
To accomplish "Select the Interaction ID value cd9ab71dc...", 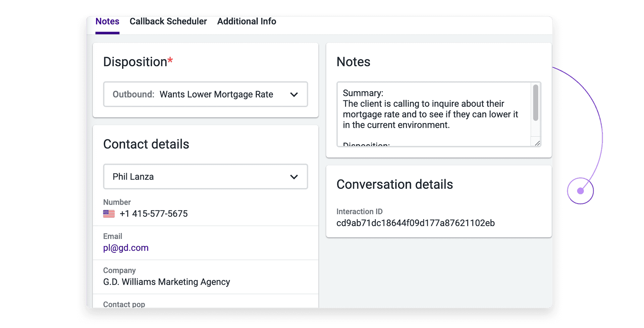I will tap(416, 223).
